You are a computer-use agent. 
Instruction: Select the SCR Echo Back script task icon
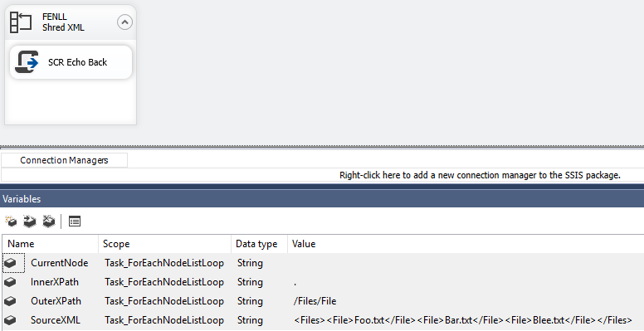click(x=27, y=62)
